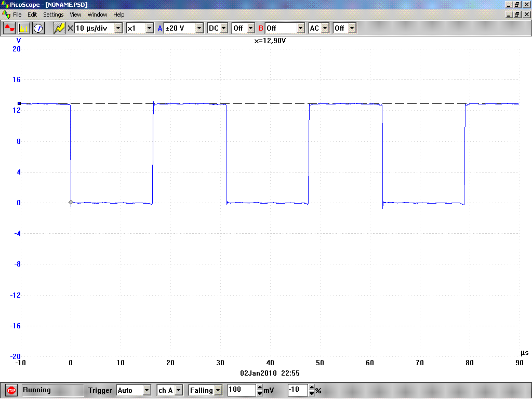Click the '90' time axis label

pos(520,363)
